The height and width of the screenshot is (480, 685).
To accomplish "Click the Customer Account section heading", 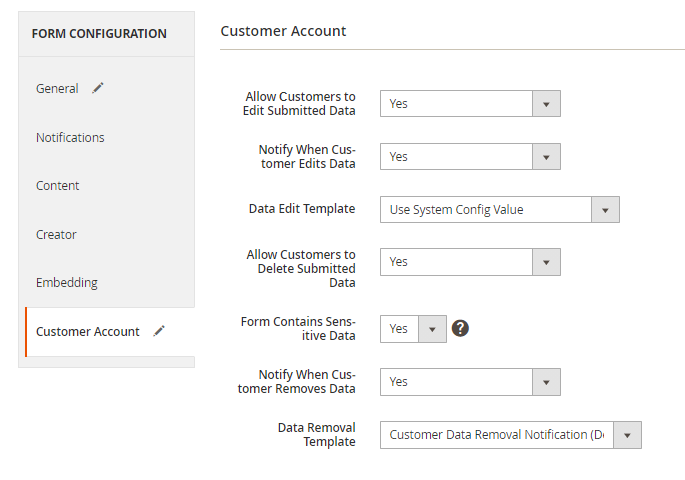I will point(283,31).
